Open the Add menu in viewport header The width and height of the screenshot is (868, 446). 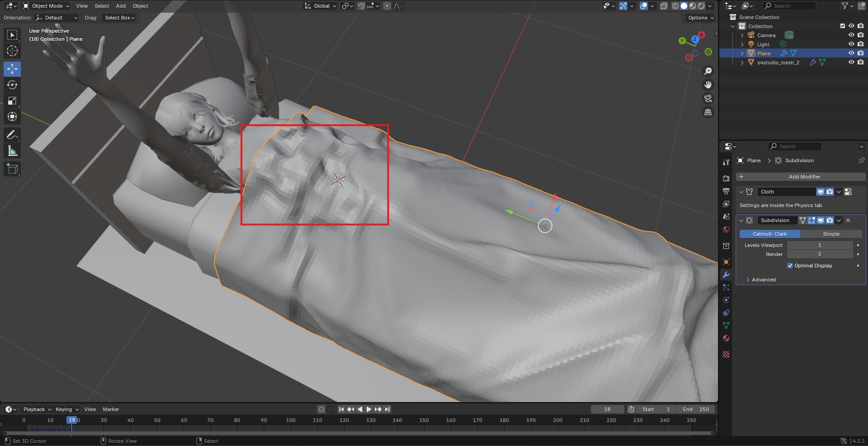tap(121, 6)
